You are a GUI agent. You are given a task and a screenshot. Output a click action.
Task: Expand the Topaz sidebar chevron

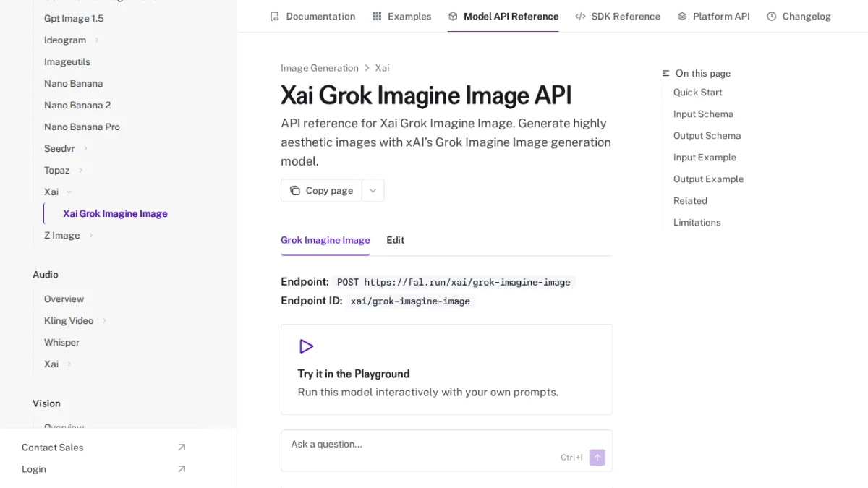pyautogui.click(x=80, y=170)
